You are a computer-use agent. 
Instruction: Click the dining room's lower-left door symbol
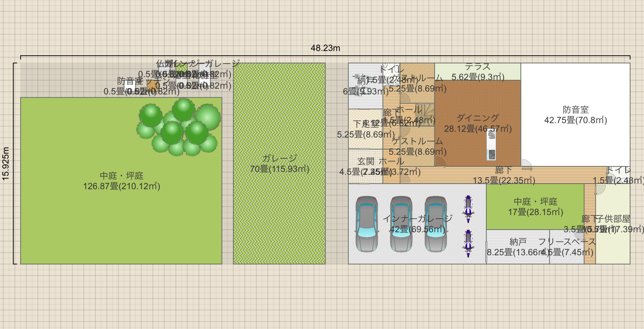(x=441, y=161)
